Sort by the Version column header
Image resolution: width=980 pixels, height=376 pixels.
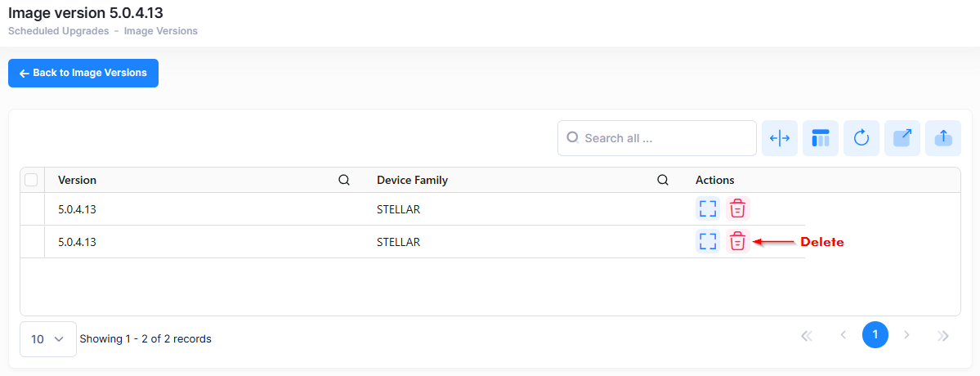coord(78,180)
